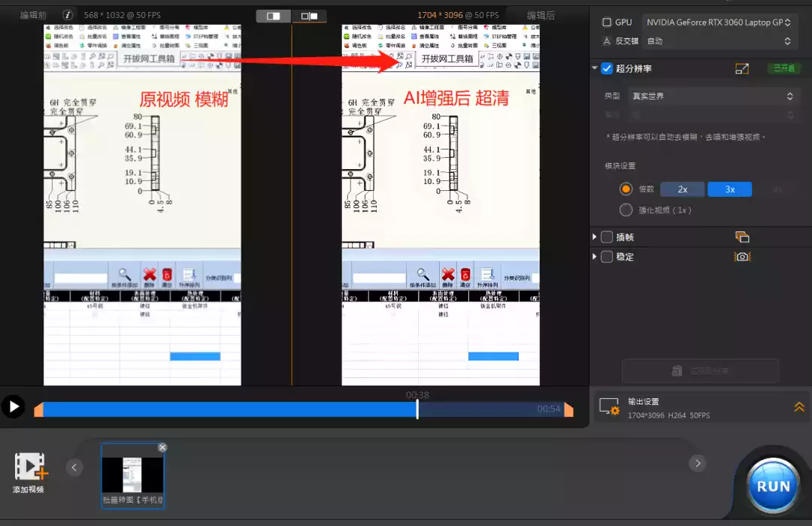Click the video info icon

pos(68,15)
